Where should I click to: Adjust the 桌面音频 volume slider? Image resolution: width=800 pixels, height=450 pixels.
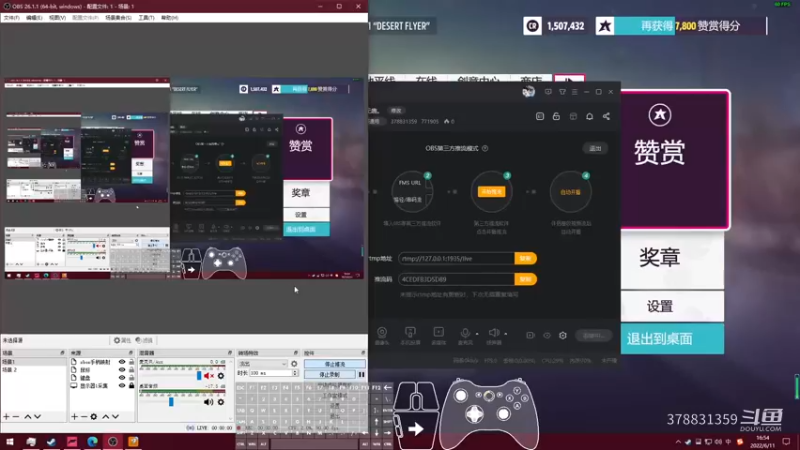pyautogui.click(x=171, y=402)
